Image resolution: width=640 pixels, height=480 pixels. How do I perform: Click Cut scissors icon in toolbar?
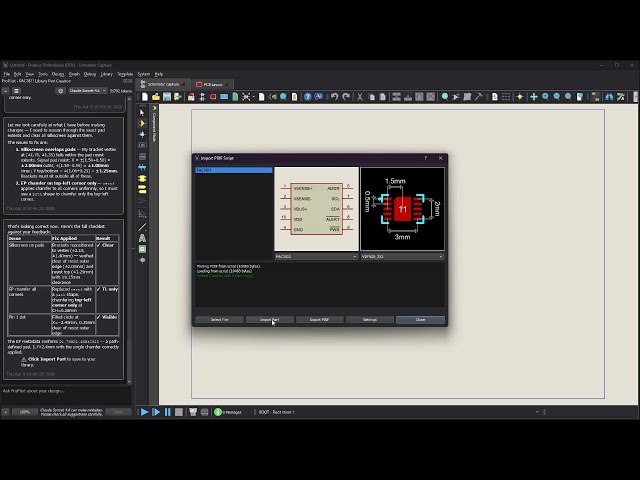point(360,97)
